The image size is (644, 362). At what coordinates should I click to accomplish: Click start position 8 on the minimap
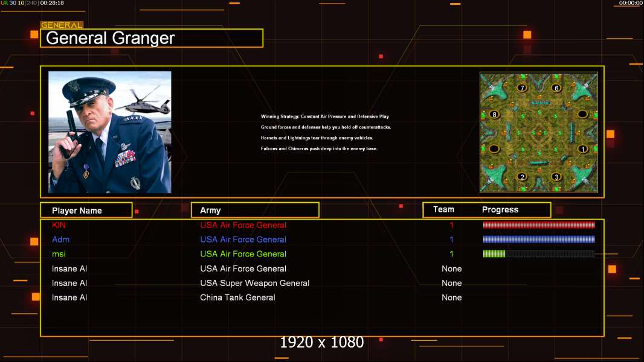pyautogui.click(x=495, y=115)
